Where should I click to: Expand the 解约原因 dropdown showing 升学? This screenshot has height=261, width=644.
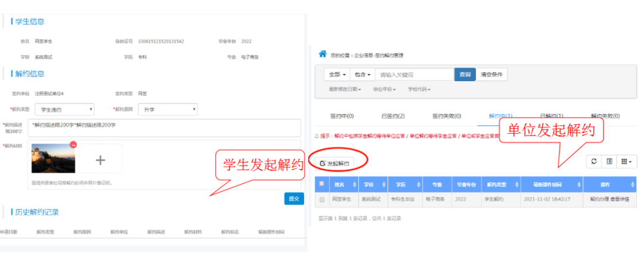coord(167,110)
